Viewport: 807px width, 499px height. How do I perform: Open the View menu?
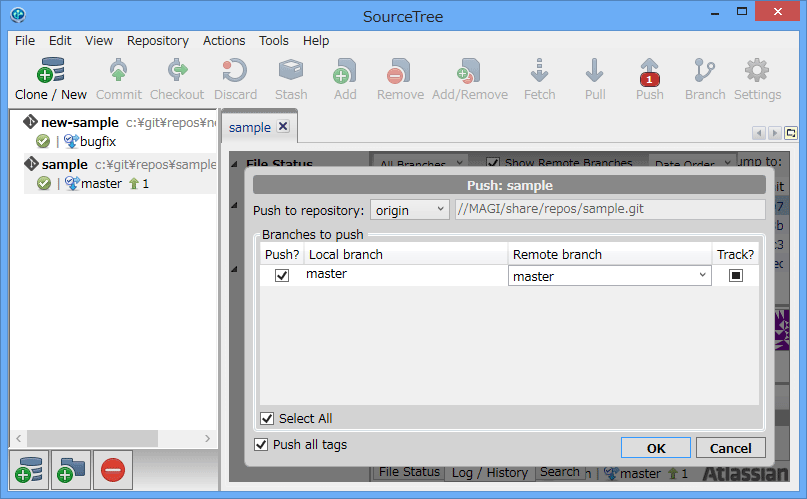coord(98,41)
